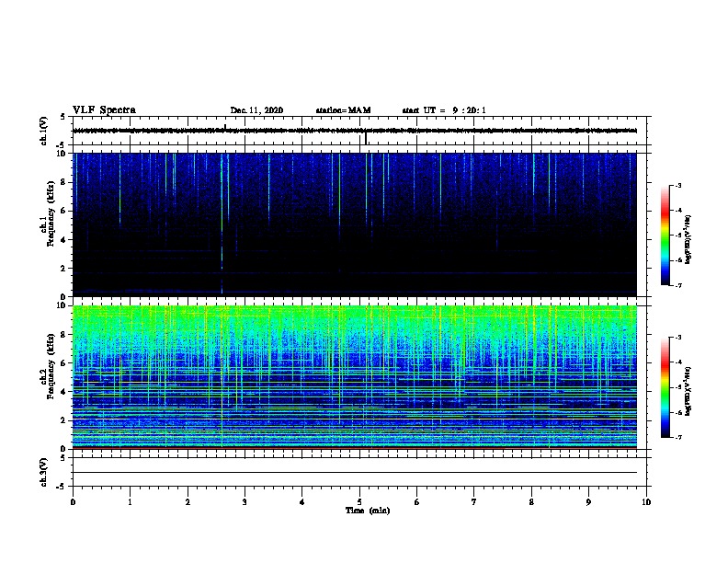Click the ch.1 spectrogram colorbar
The image size is (728, 563).
665,236
